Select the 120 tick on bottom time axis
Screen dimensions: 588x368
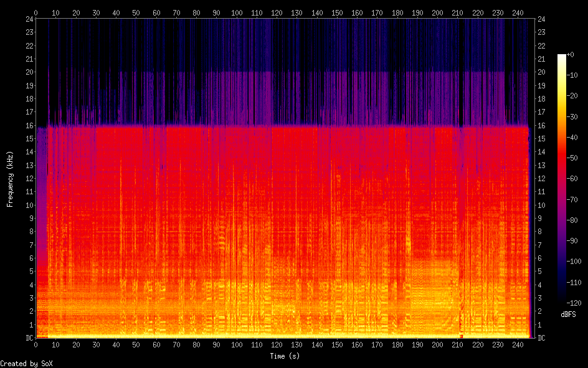[277, 345]
